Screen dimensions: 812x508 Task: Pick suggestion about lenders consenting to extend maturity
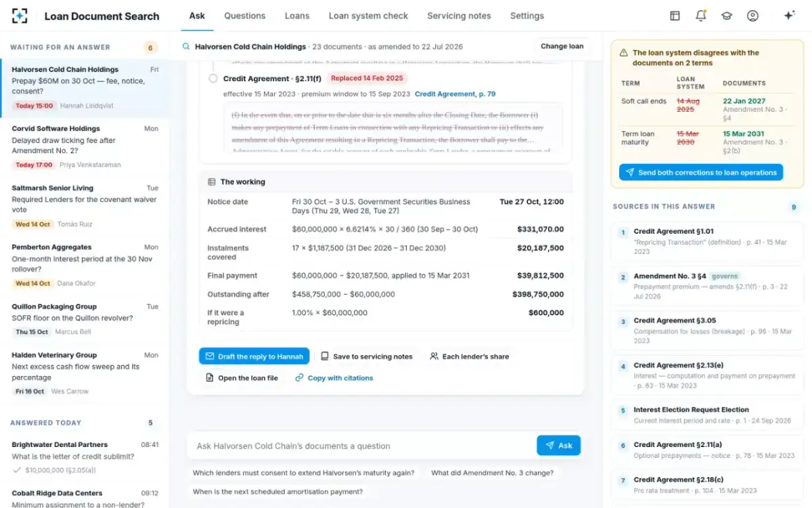tap(304, 473)
